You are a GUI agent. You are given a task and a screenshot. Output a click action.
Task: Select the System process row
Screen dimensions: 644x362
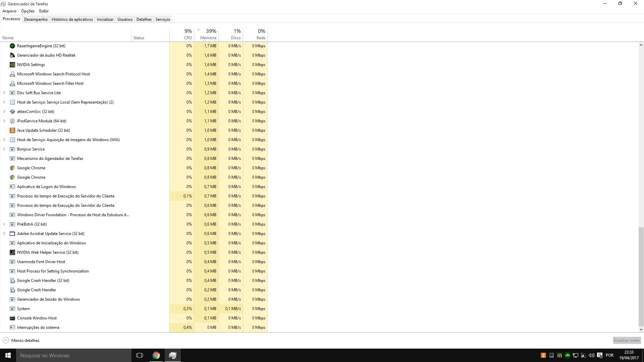(134, 309)
